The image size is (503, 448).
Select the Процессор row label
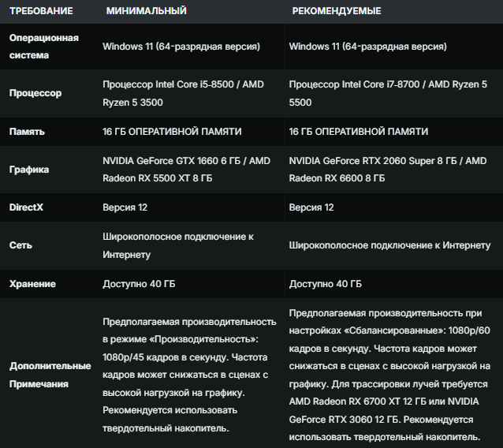[x=35, y=93]
